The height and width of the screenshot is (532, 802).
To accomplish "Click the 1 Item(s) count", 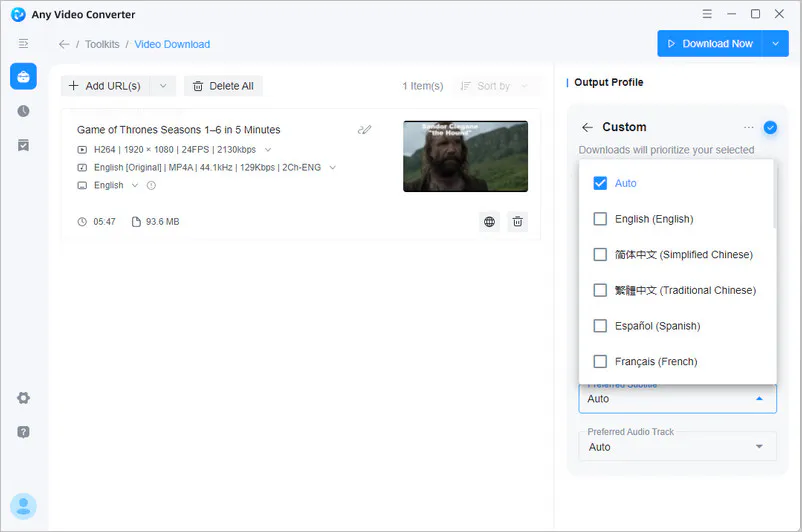I will pyautogui.click(x=422, y=86).
